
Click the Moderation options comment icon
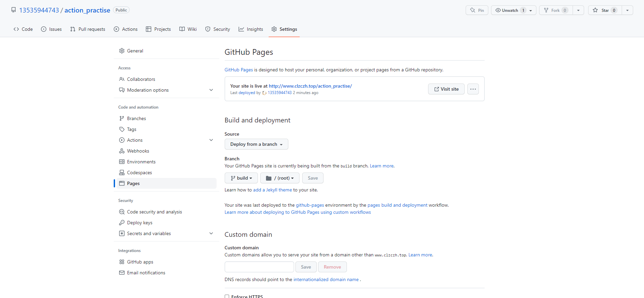122,90
